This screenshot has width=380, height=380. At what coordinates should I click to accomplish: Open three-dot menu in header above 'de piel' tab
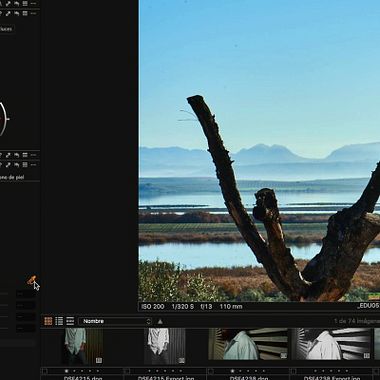[x=33, y=165]
